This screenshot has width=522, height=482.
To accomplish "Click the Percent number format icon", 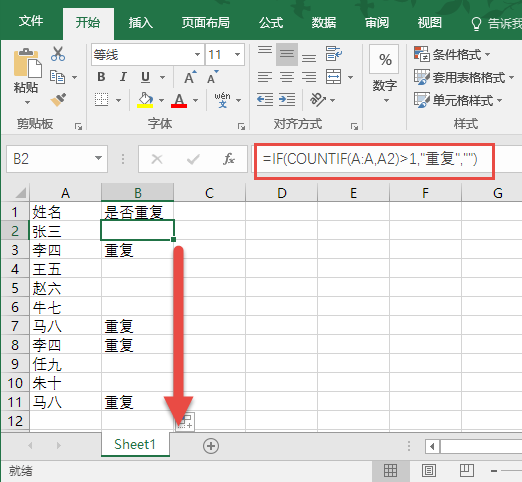I will pyautogui.click(x=385, y=59).
